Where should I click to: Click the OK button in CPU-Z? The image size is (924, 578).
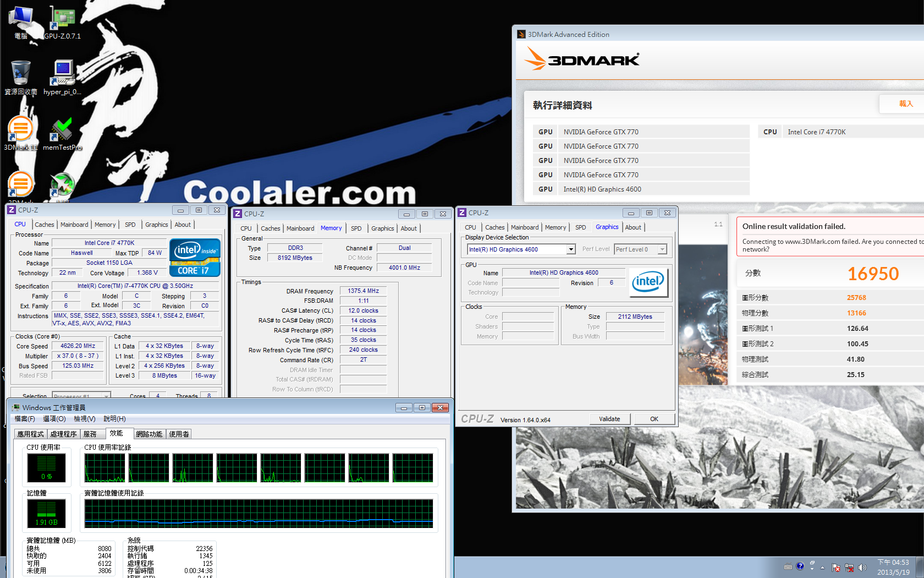[654, 419]
